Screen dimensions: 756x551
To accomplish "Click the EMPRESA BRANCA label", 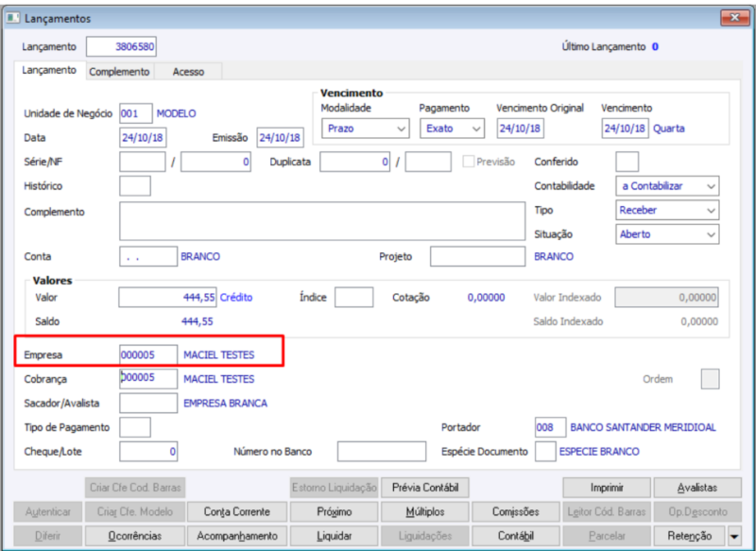I will (225, 404).
